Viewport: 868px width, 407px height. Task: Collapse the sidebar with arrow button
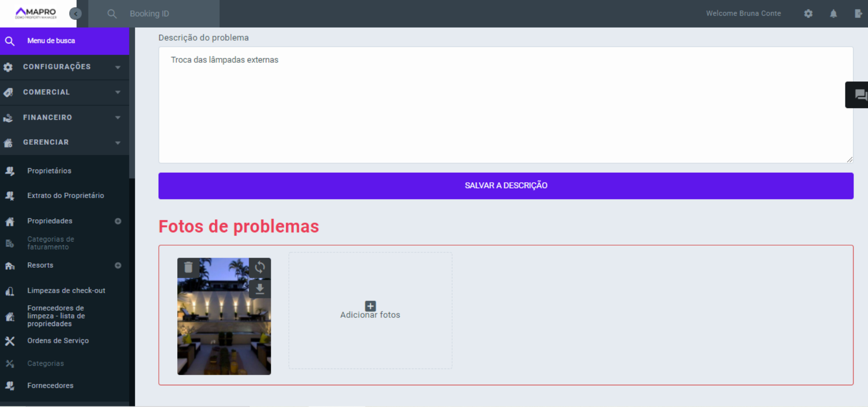click(x=75, y=14)
